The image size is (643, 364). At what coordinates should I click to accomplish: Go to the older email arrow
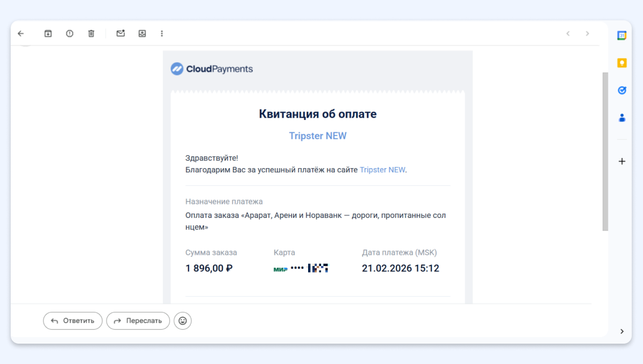point(587,33)
